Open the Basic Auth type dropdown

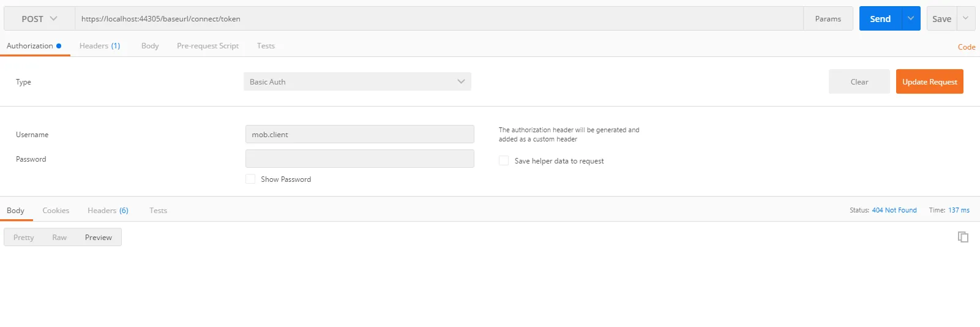pos(357,82)
